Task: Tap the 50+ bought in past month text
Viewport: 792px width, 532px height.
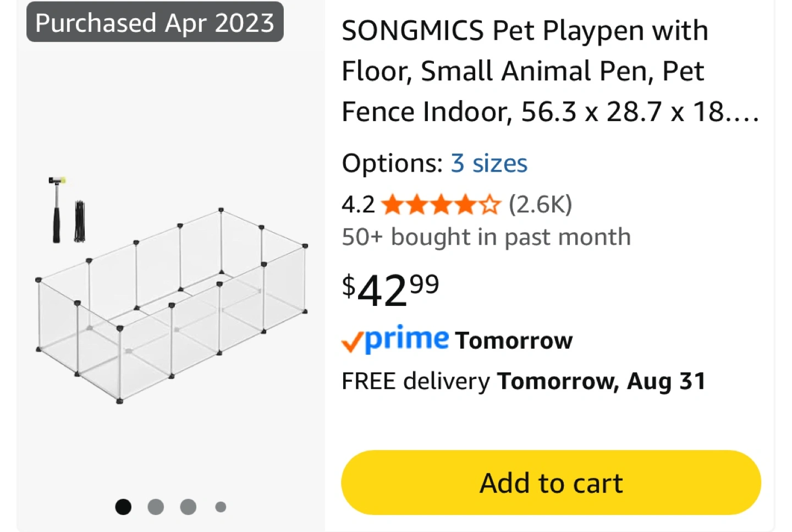Action: pyautogui.click(x=486, y=237)
